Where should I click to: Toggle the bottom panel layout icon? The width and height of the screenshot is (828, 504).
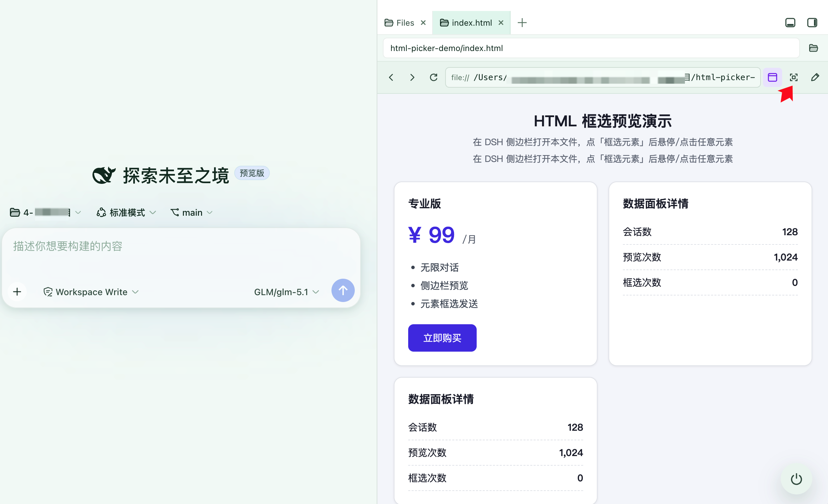(790, 23)
